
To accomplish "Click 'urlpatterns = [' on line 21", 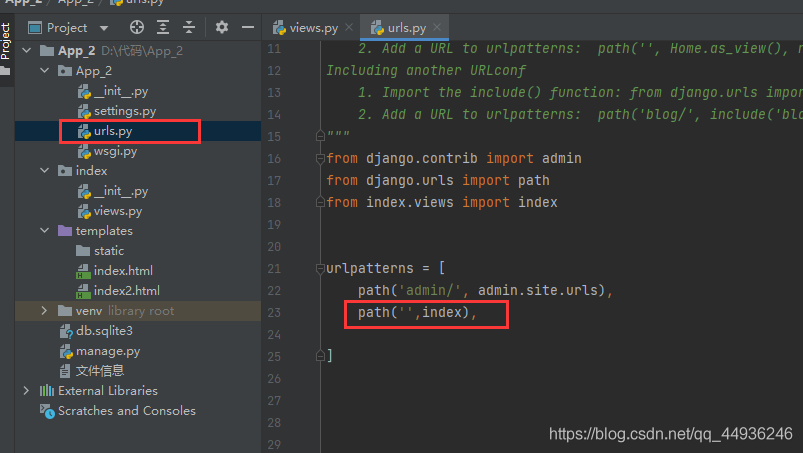I will [386, 268].
